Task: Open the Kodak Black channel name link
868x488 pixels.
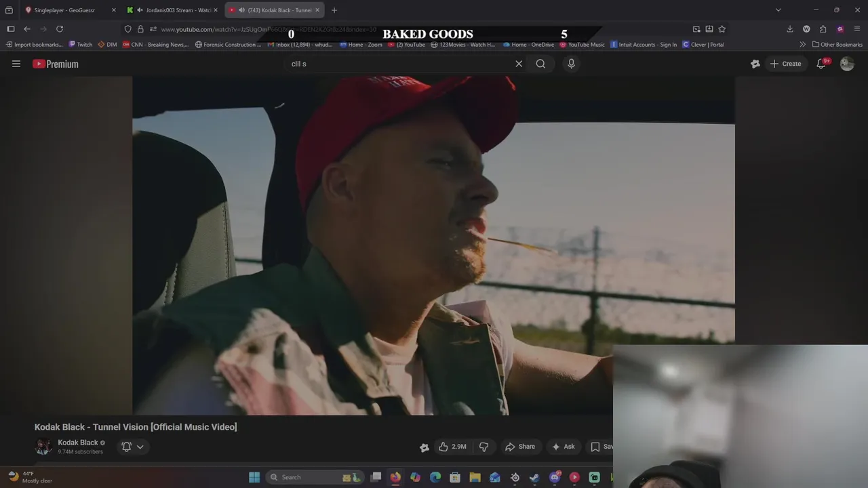Action: pyautogui.click(x=77, y=443)
